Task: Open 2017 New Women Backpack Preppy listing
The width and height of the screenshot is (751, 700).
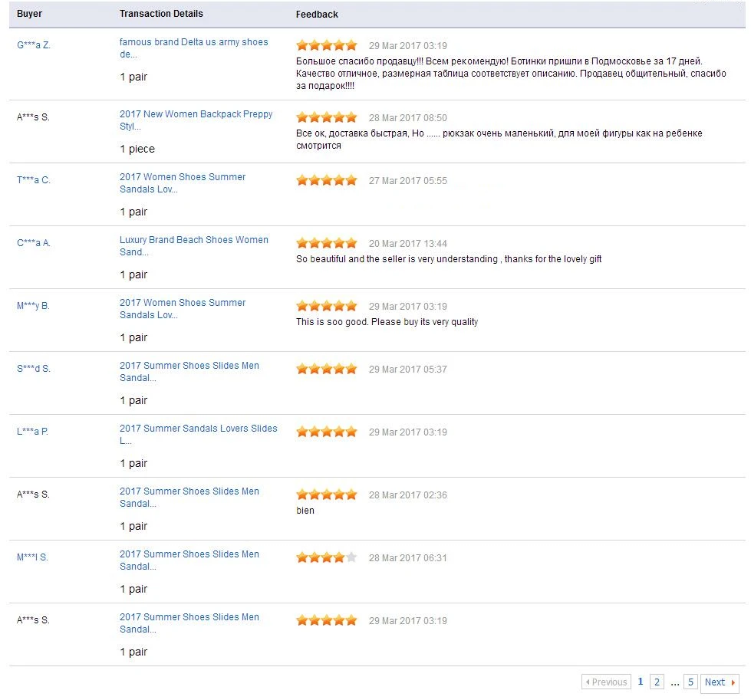Action: tap(196, 120)
